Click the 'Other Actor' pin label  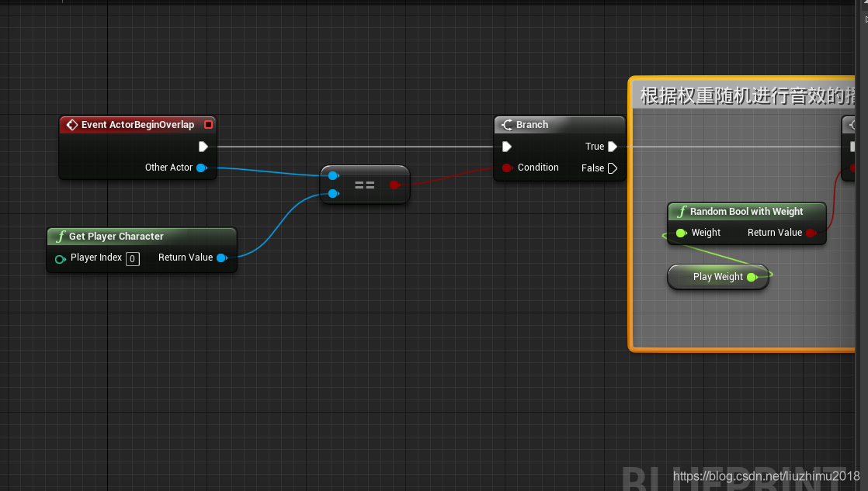tap(168, 168)
